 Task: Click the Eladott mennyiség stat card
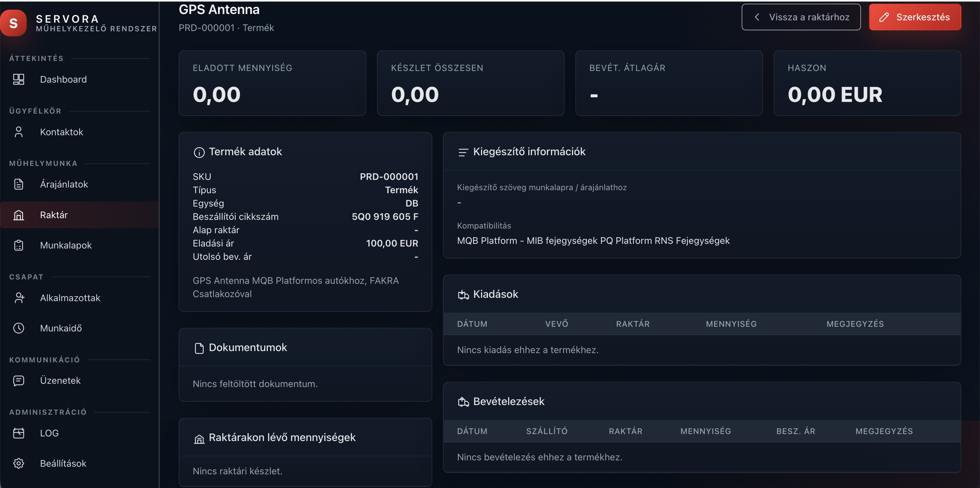(272, 83)
